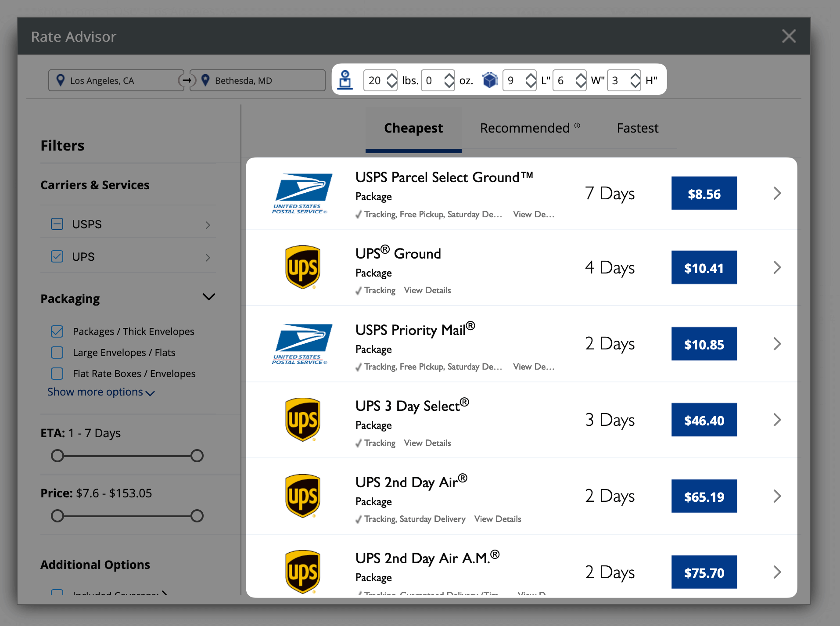Uncheck the UPS carrier checkbox

pyautogui.click(x=57, y=256)
